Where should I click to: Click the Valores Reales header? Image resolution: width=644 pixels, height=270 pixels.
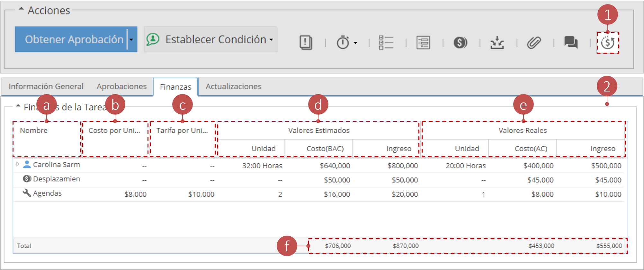[523, 130]
